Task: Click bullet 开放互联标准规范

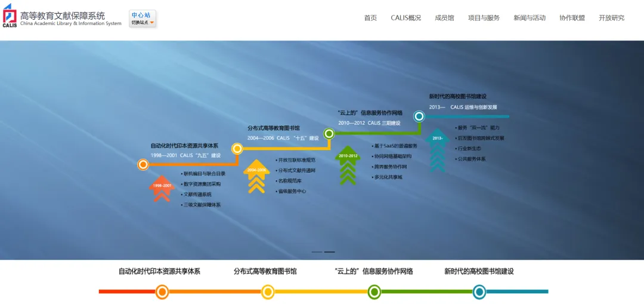Action: click(x=295, y=160)
